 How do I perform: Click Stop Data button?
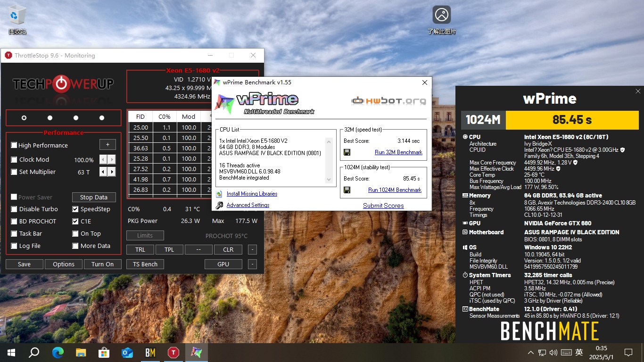(x=94, y=197)
